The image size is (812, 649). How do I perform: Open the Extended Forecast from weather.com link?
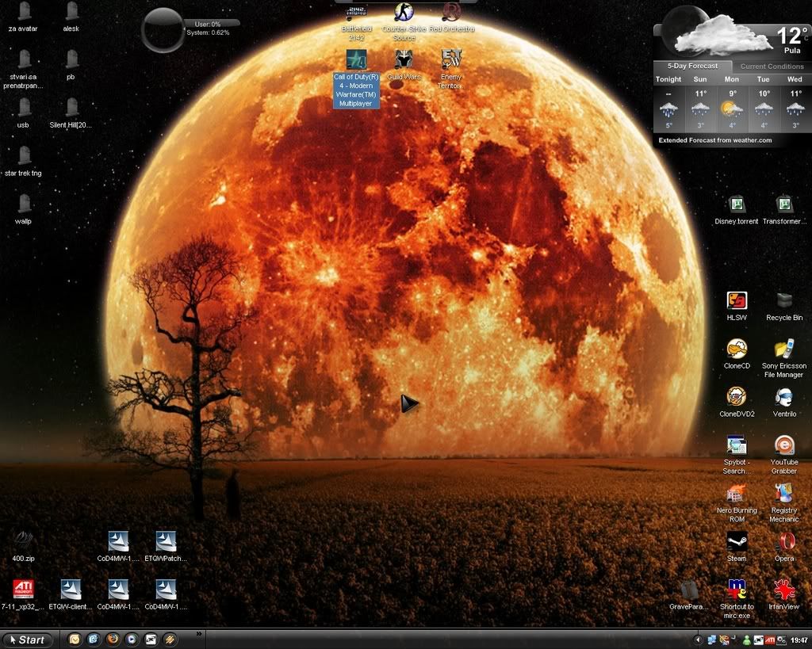716,139
